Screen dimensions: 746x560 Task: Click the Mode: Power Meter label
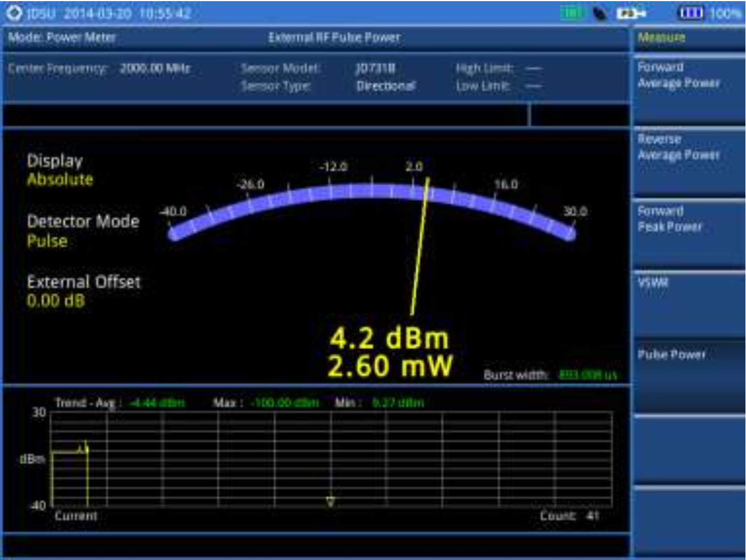click(x=62, y=38)
